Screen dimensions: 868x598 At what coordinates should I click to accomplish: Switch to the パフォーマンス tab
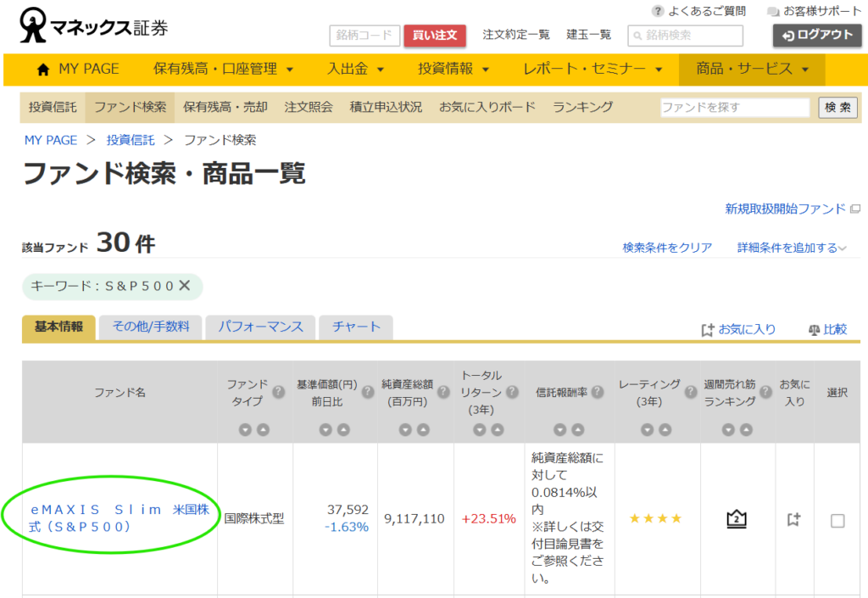click(x=260, y=327)
